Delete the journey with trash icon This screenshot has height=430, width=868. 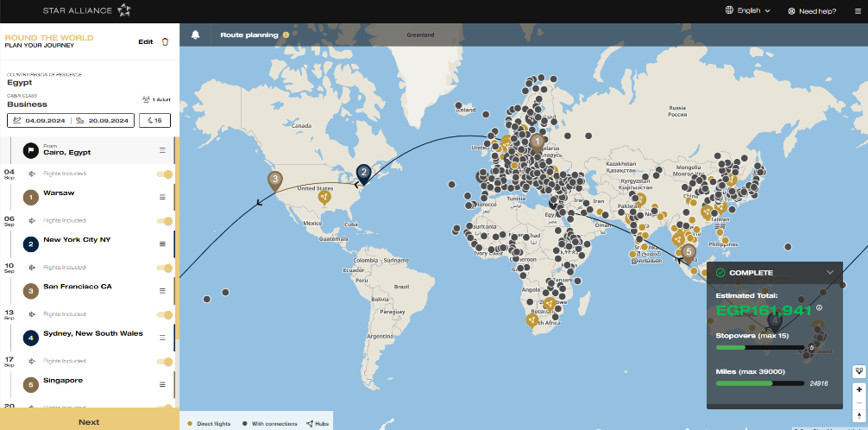[x=165, y=41]
